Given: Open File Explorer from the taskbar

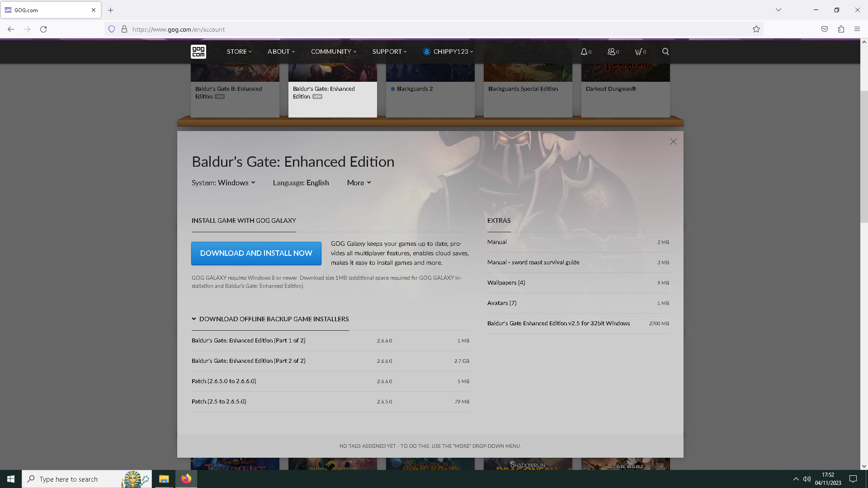Looking at the screenshot, I should tap(164, 479).
